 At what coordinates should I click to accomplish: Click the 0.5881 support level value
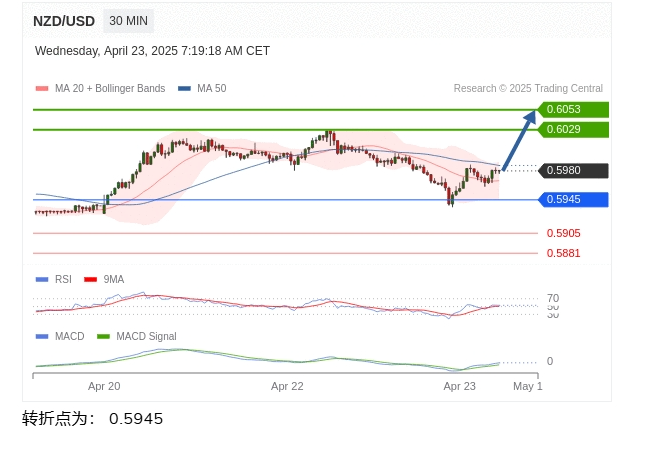pos(564,253)
